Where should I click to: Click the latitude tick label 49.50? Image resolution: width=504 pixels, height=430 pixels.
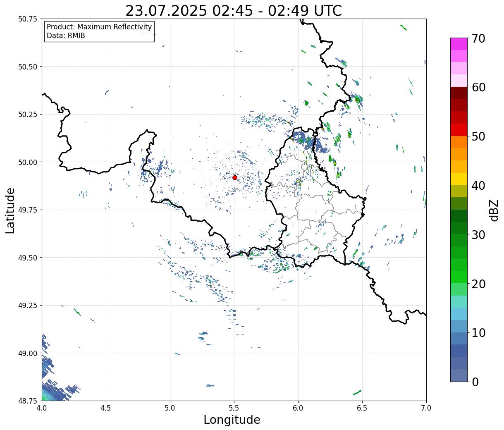[x=28, y=258]
